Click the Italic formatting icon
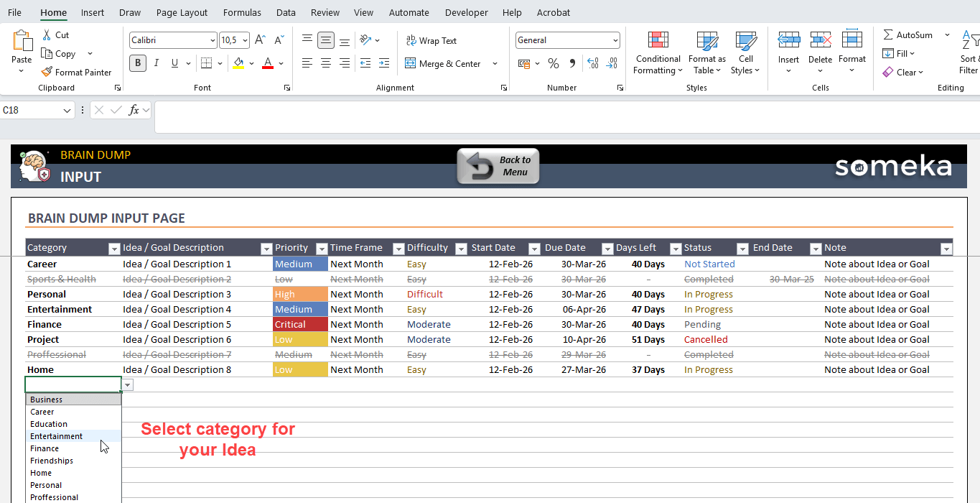 pyautogui.click(x=156, y=63)
